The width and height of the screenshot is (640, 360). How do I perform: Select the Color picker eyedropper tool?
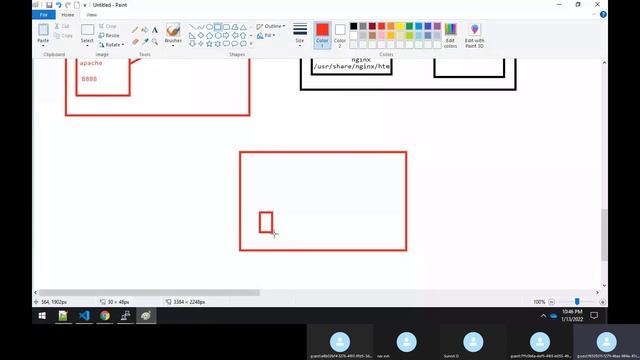coord(144,42)
